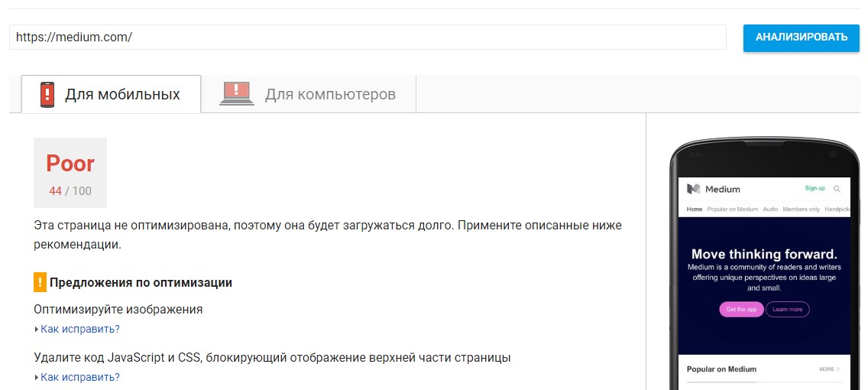Screen dimensions: 868x390
Task: Open Как исправить link for blocking JavaScript
Action: coord(79,377)
